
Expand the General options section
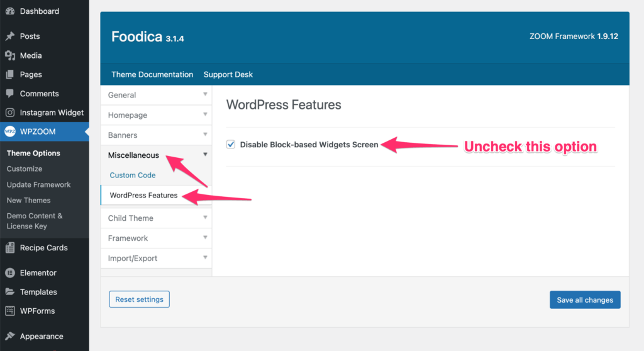tap(205, 94)
